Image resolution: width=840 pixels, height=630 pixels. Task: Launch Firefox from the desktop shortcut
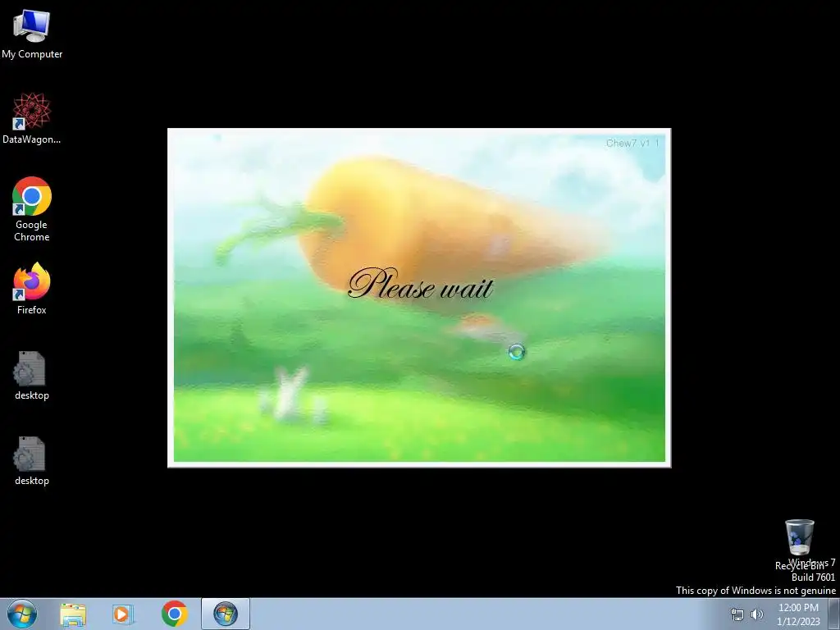(32, 288)
